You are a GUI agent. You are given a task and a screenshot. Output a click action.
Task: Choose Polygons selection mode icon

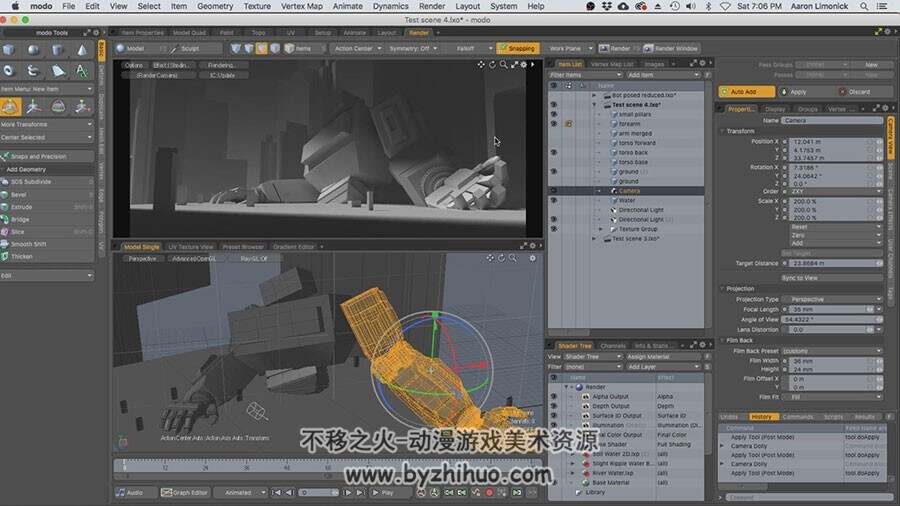coord(262,49)
